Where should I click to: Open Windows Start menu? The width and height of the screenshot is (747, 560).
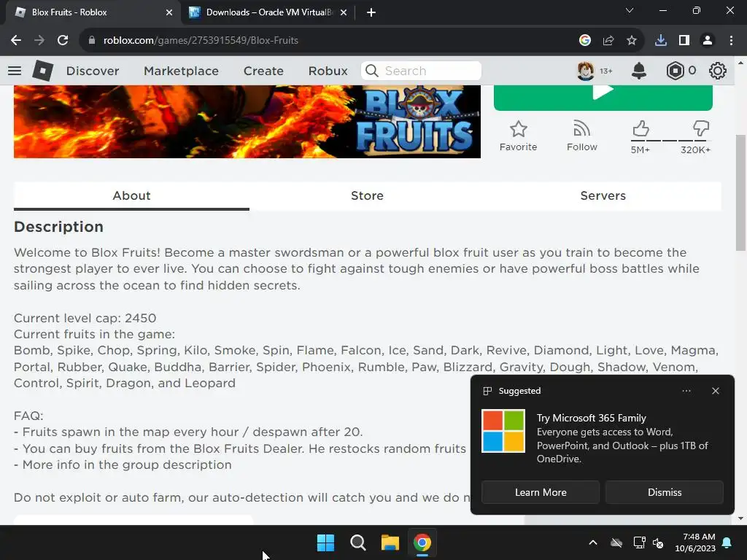(326, 542)
